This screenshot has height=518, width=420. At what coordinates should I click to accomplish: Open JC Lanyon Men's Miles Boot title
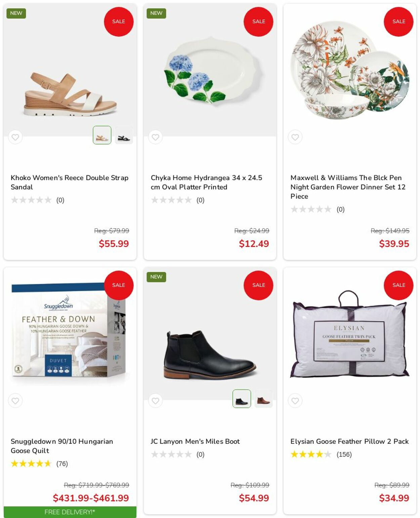(195, 441)
